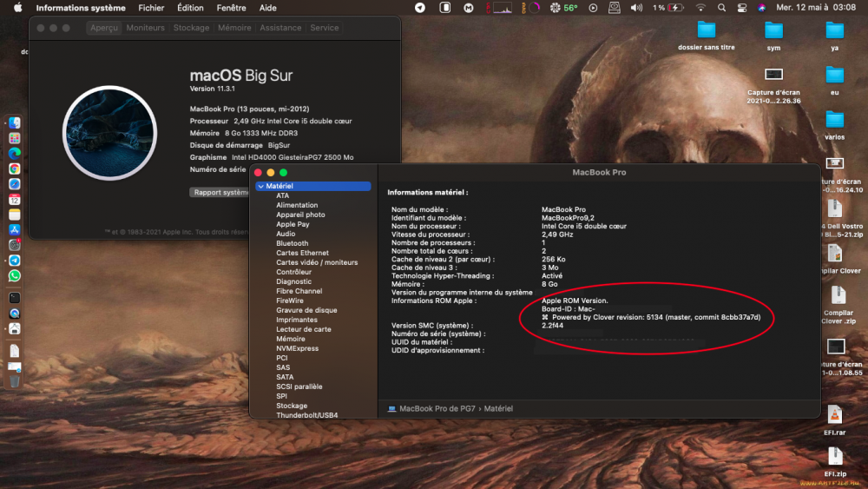Open the Informations système app menu
This screenshot has width=868, height=489.
(x=81, y=8)
